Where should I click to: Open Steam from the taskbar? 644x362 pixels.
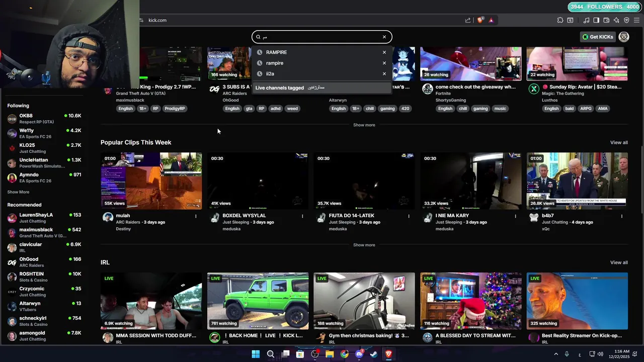click(374, 354)
